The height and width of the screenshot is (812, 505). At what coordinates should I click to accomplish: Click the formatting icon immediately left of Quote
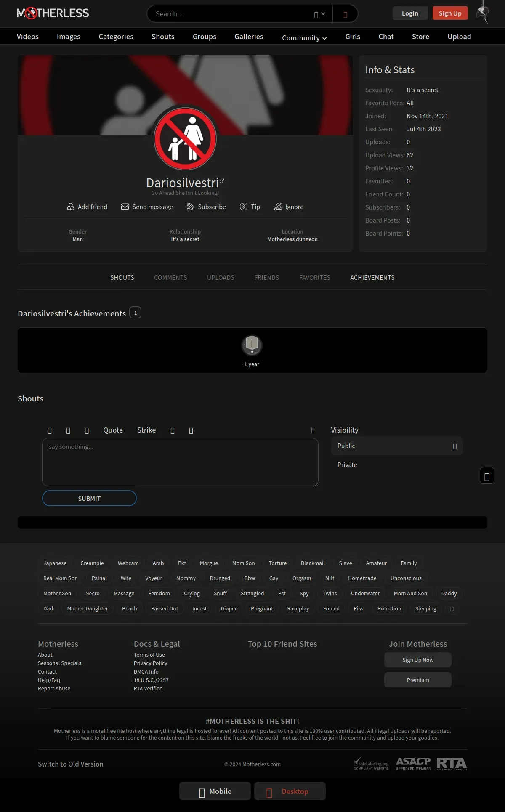click(x=87, y=430)
